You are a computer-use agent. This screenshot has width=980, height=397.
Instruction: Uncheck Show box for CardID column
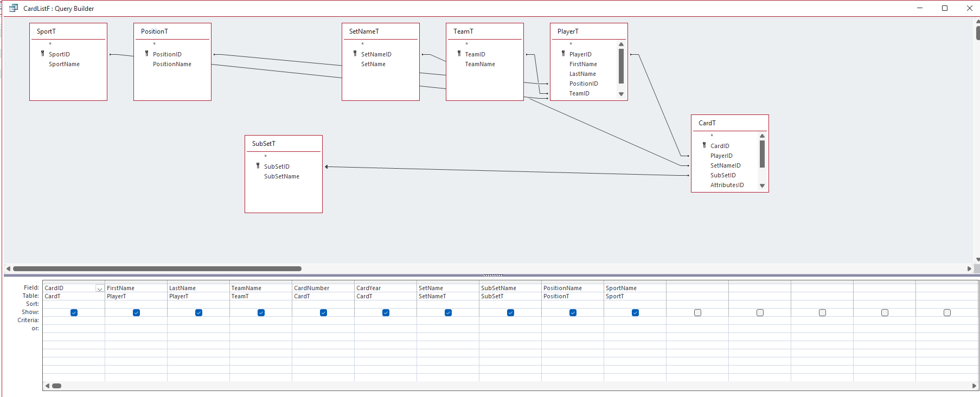pyautogui.click(x=74, y=312)
